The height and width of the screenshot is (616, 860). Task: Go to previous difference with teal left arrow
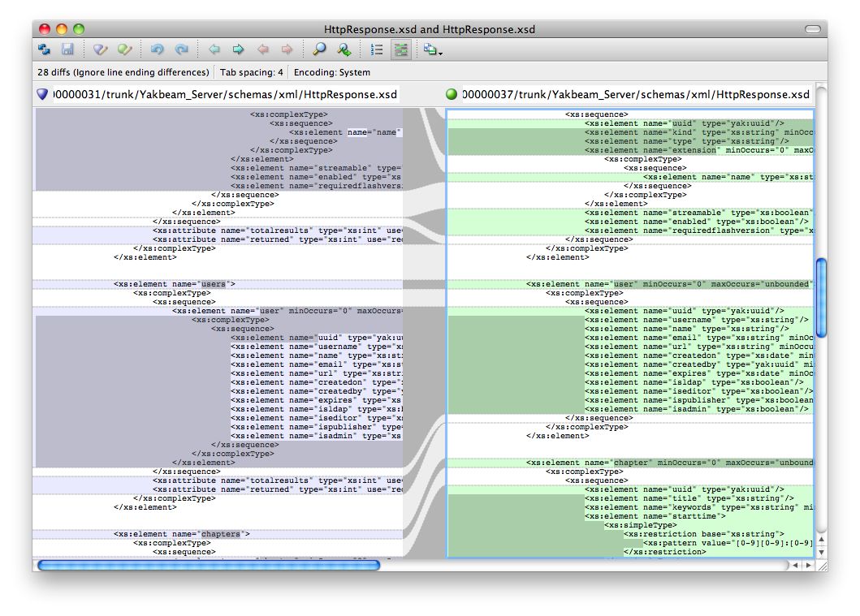click(214, 50)
